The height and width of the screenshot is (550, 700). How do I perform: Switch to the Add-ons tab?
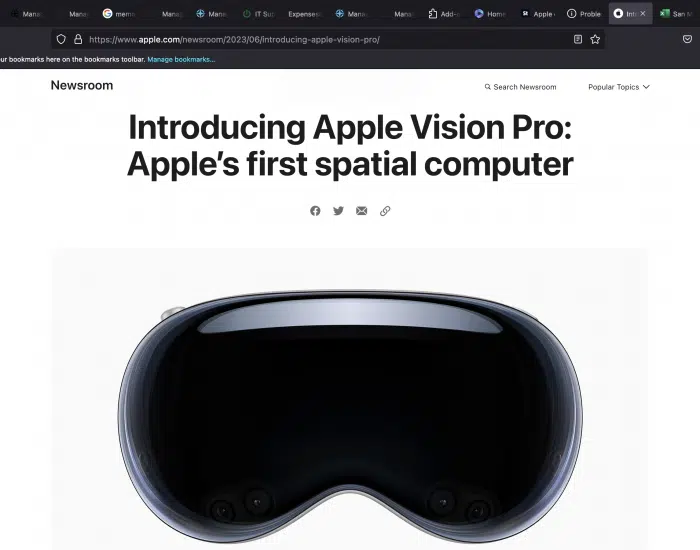444,14
